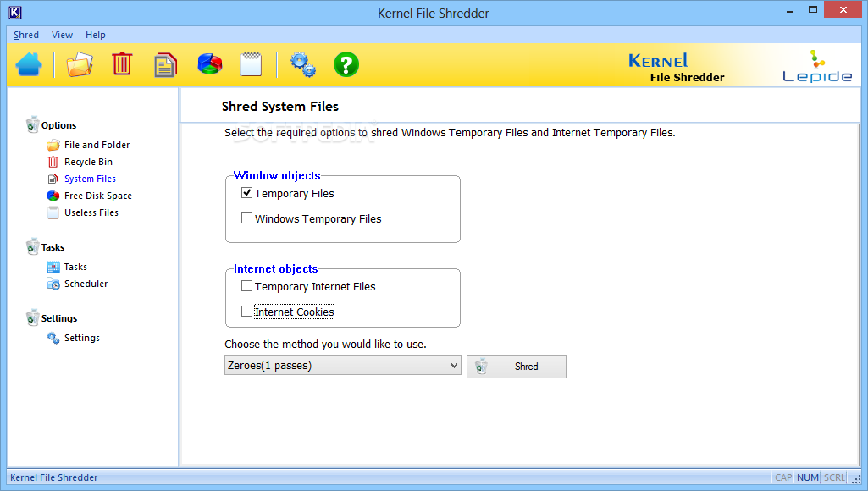This screenshot has height=491, width=868.
Task: Click the resize grip in status bar corner
Action: (x=856, y=479)
